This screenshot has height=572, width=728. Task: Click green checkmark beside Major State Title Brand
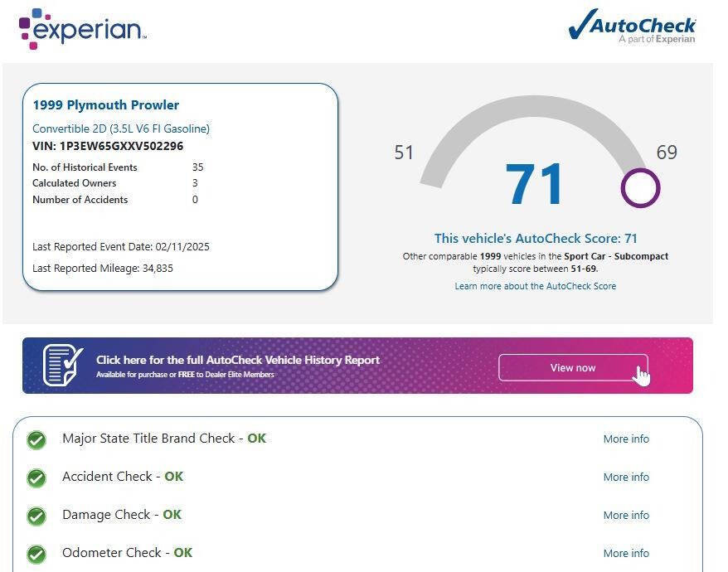pyautogui.click(x=36, y=439)
